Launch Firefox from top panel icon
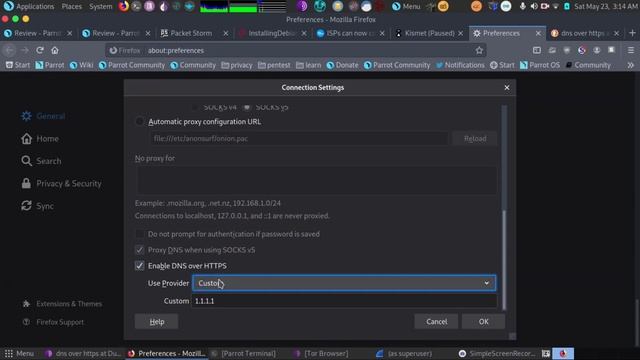640x360 pixels. [123, 6]
